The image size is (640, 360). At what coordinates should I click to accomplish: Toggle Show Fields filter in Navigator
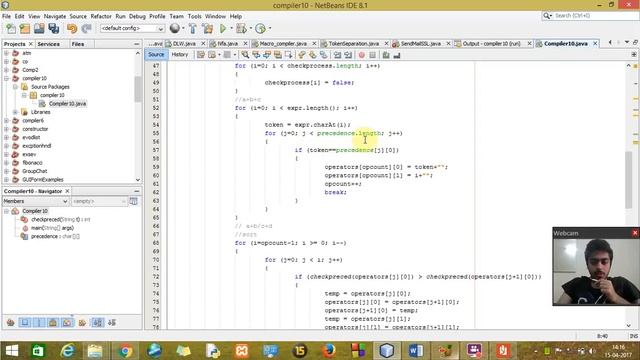(25, 323)
